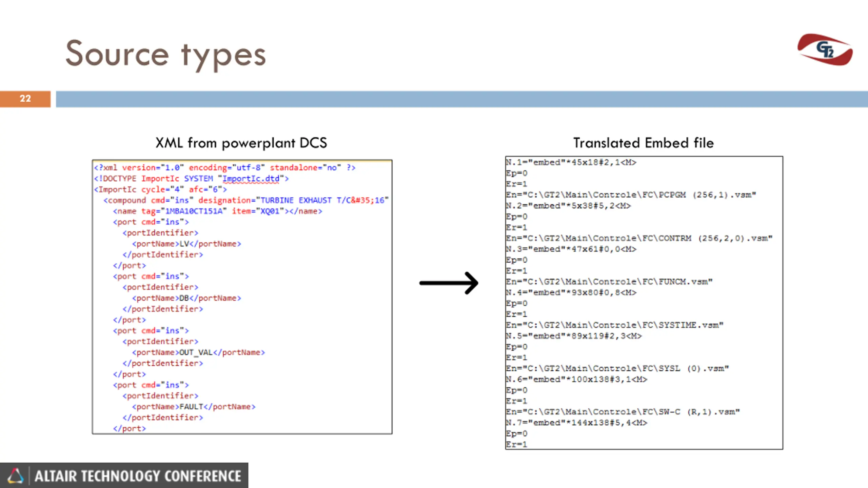This screenshot has width=868, height=488.
Task: Click the 'Source types' slide title
Action: click(x=166, y=55)
